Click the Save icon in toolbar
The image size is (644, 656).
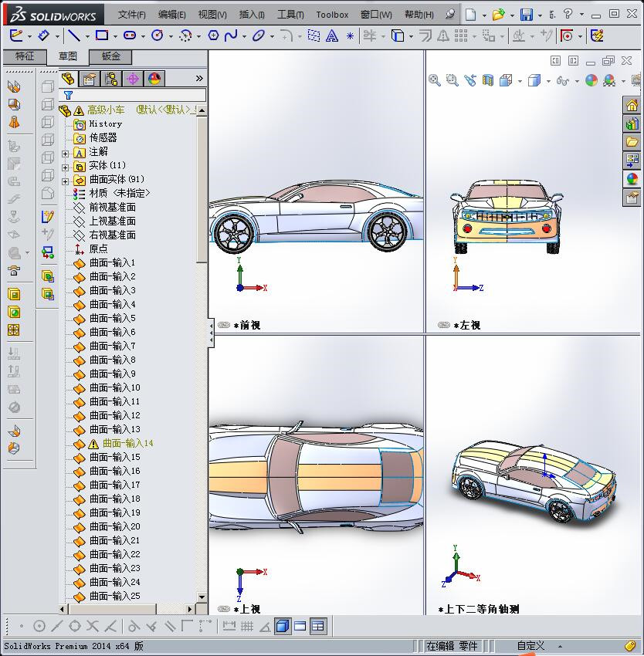pos(526,15)
